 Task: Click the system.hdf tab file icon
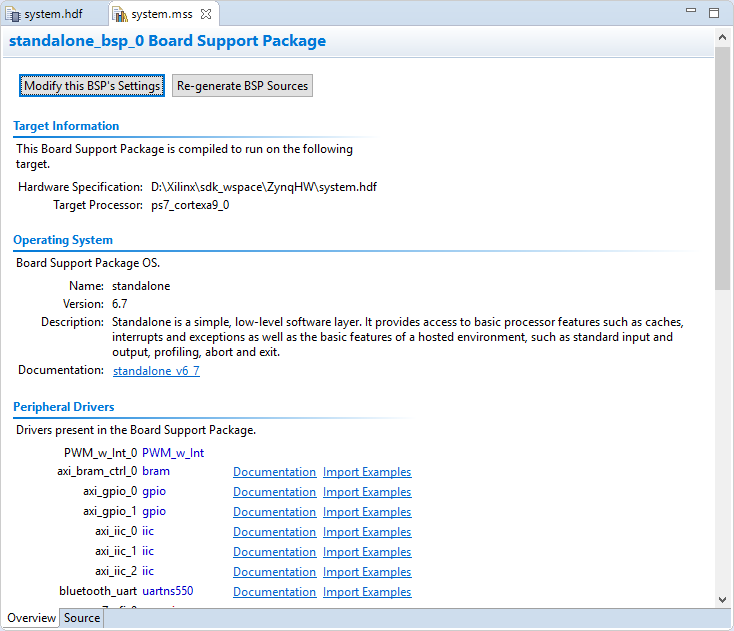(x=13, y=15)
